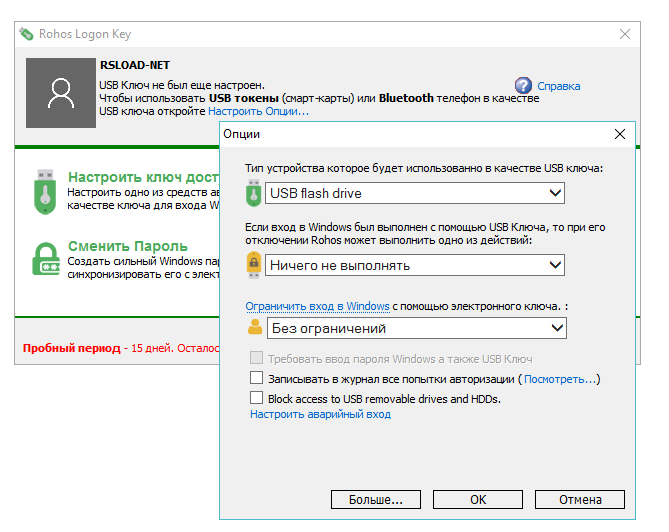Click the Ограничить вход в Windows link
The height and width of the screenshot is (532, 669).
tap(317, 306)
